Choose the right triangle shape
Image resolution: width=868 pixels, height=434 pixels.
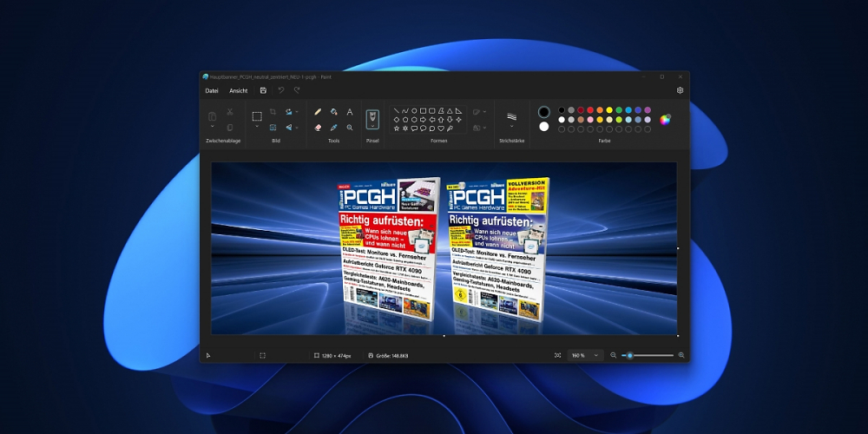[x=458, y=111]
